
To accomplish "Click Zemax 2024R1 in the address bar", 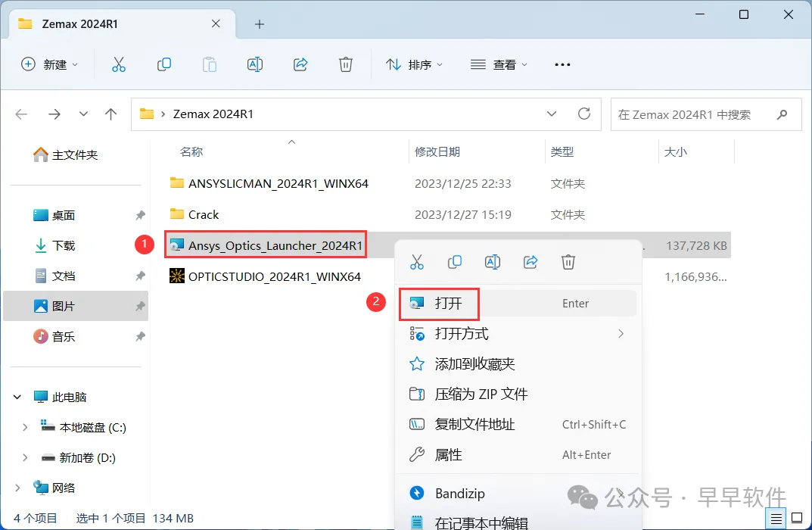I will click(213, 114).
